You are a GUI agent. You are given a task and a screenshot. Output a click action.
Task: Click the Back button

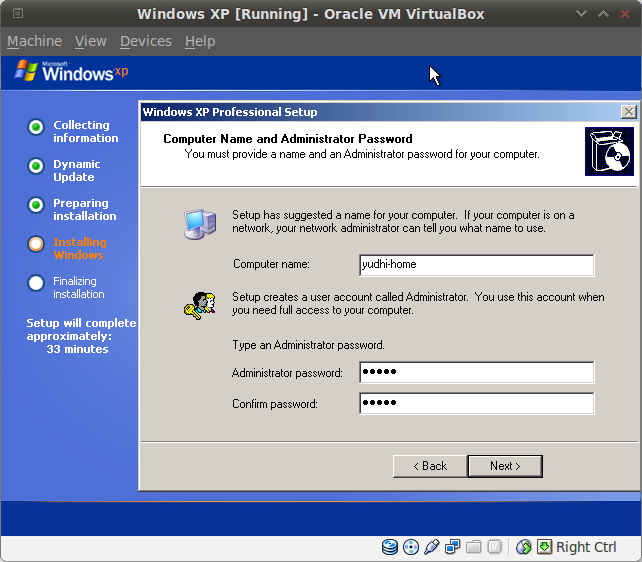(x=430, y=466)
